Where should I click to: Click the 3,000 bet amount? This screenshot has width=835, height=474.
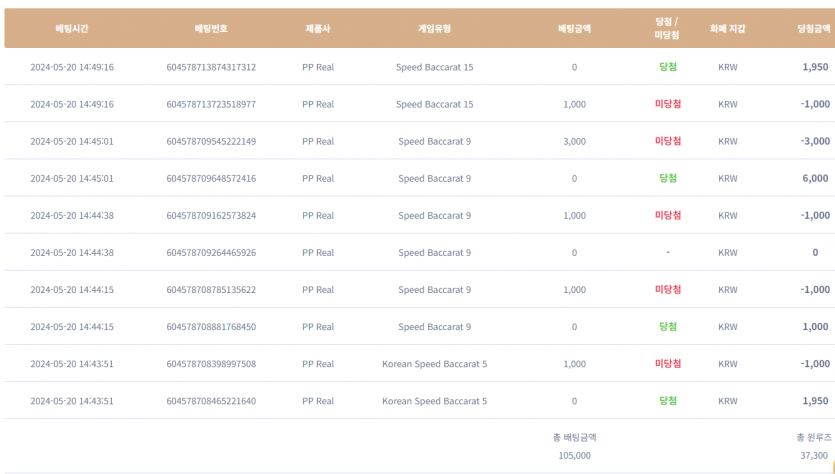point(575,142)
